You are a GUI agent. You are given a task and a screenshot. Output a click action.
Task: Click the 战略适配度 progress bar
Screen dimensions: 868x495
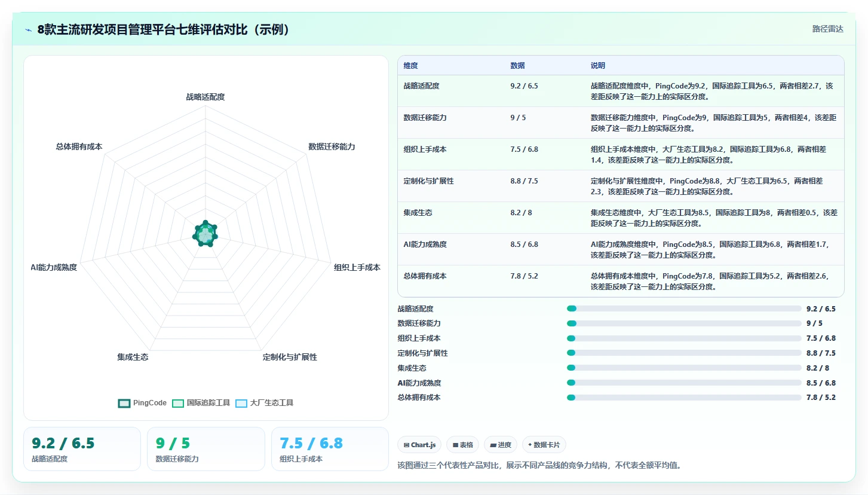coord(684,308)
